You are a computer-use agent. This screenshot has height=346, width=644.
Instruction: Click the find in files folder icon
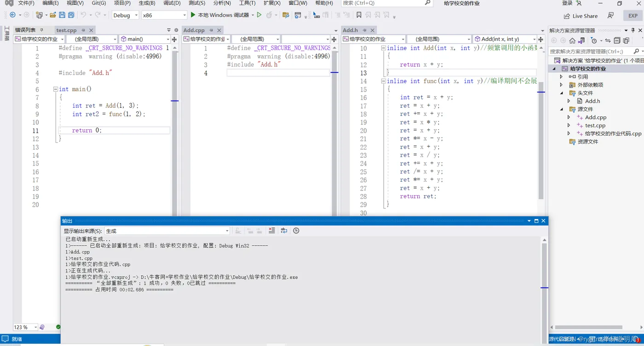286,15
